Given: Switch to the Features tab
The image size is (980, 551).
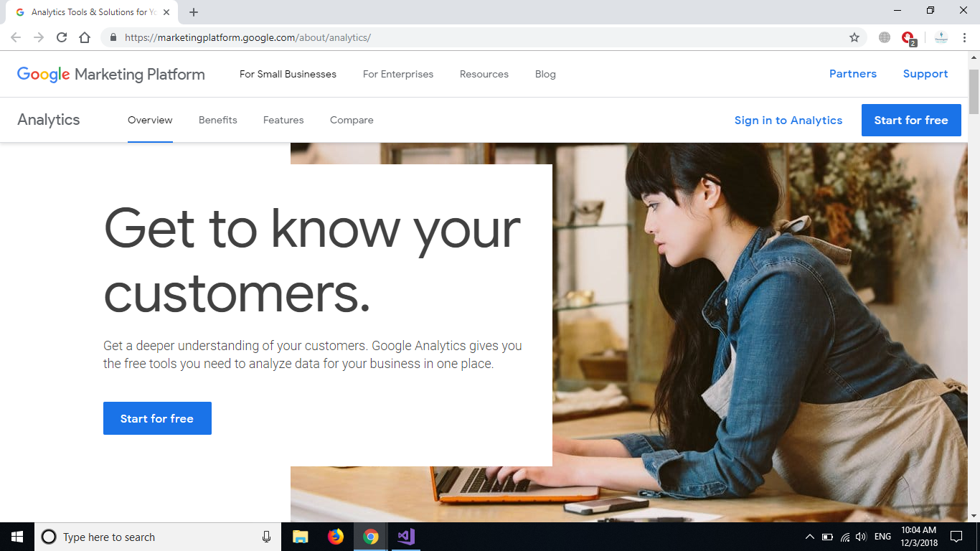Looking at the screenshot, I should (x=283, y=120).
